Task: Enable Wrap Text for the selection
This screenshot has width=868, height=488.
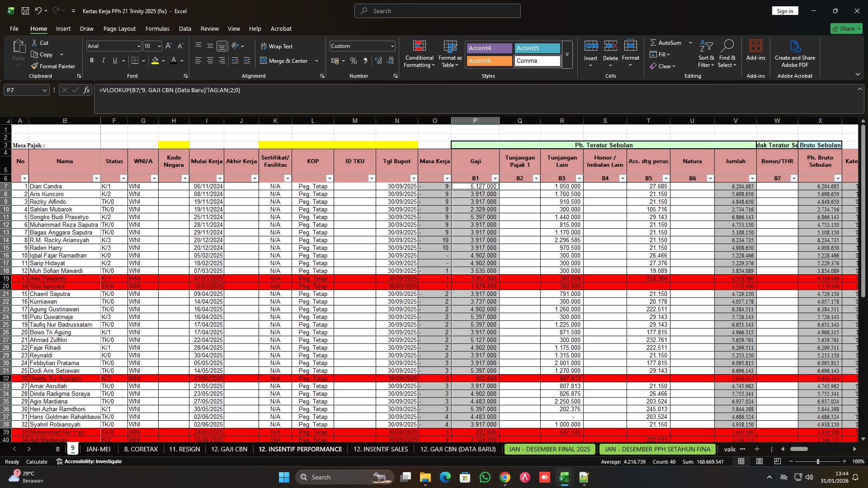Action: pos(277,46)
